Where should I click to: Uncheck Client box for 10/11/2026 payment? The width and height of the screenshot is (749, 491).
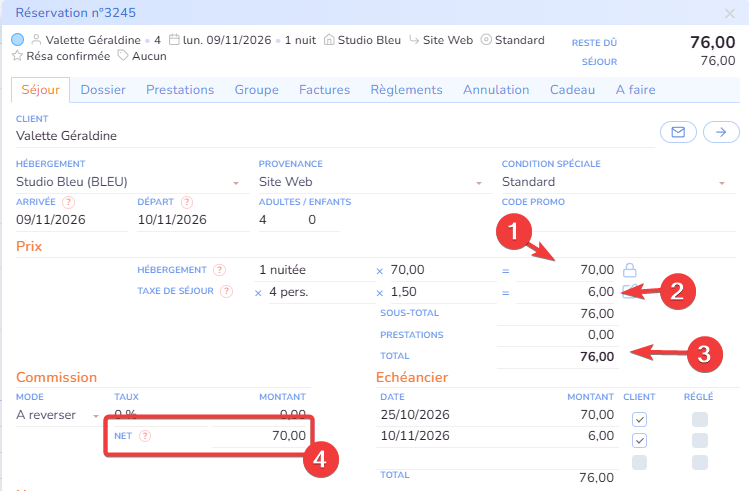[639, 440]
